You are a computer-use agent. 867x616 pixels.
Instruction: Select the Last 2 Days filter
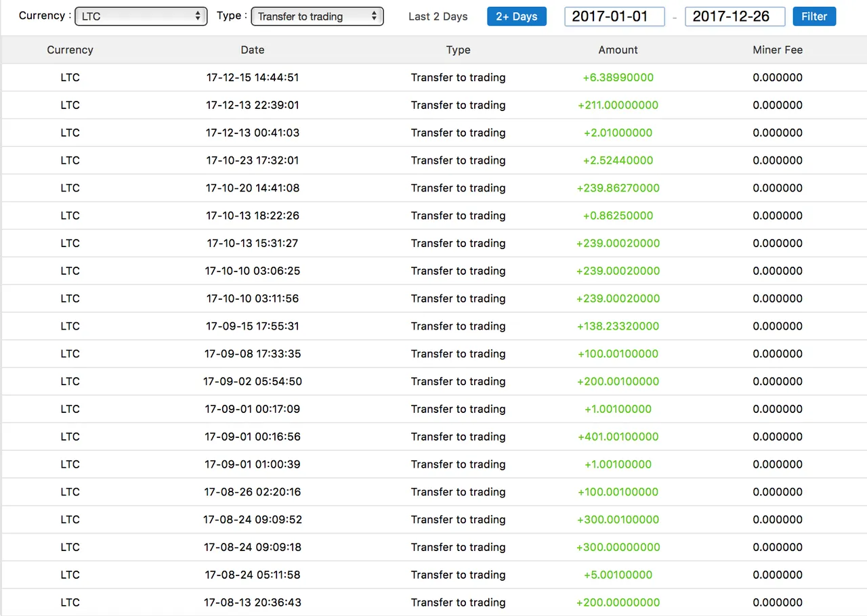click(x=438, y=16)
